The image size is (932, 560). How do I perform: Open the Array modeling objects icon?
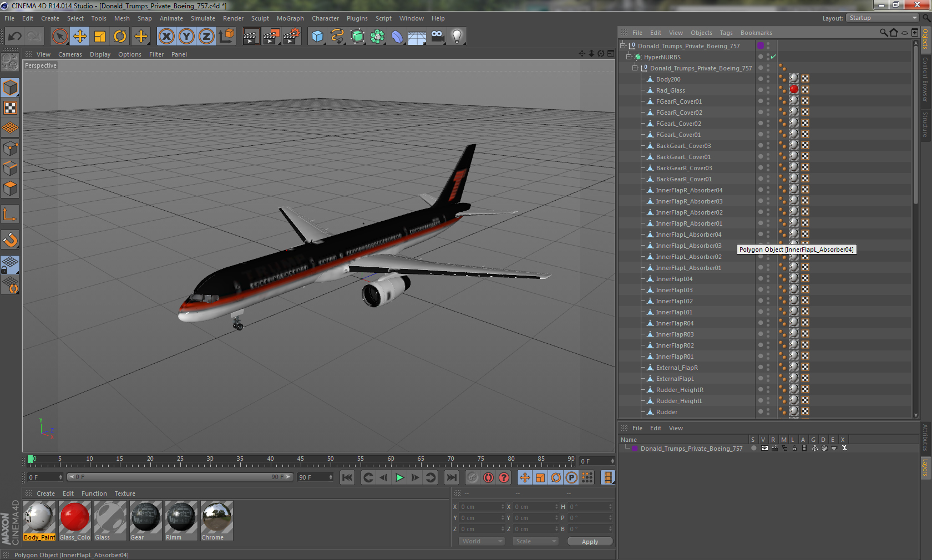pos(377,37)
